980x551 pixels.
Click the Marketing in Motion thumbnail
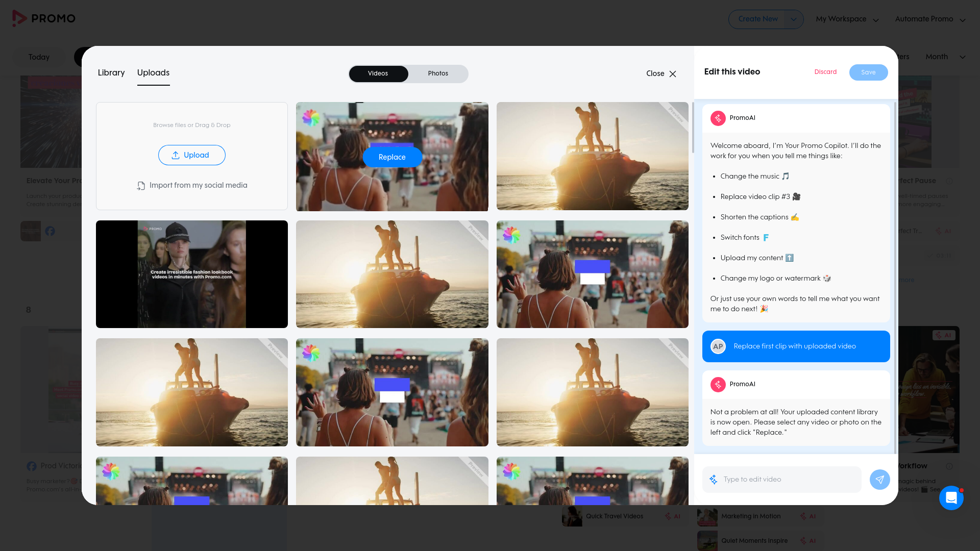[707, 516]
